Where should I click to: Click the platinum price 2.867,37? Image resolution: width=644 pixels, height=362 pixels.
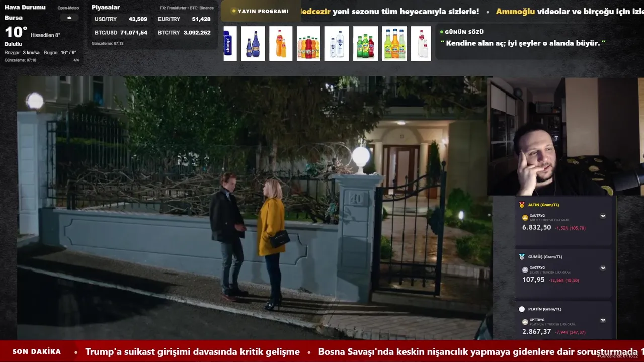[536, 332]
